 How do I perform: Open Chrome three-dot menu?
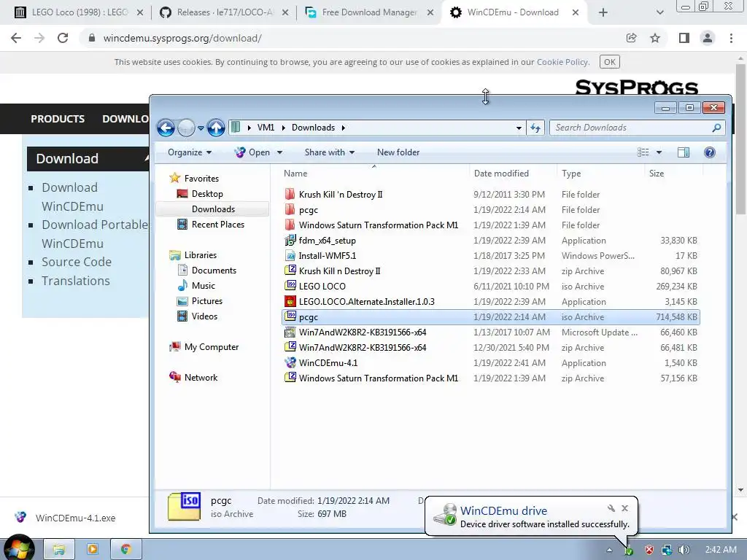(731, 38)
